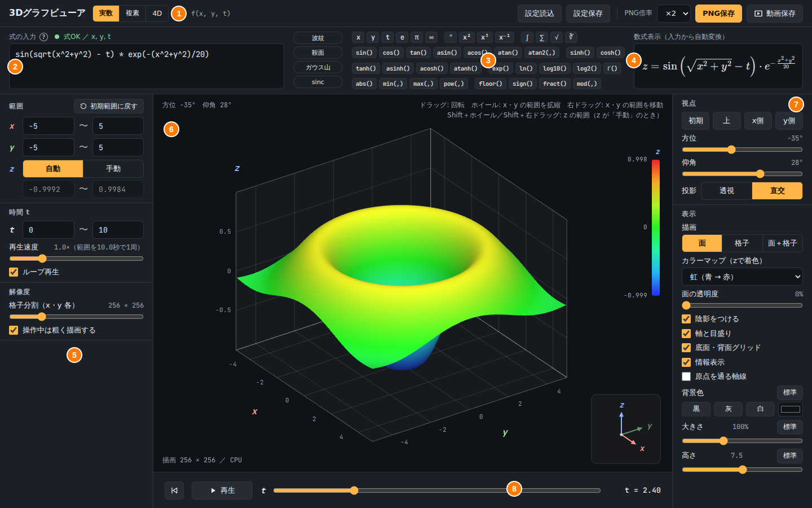Click the t timeline slider

(x=437, y=491)
